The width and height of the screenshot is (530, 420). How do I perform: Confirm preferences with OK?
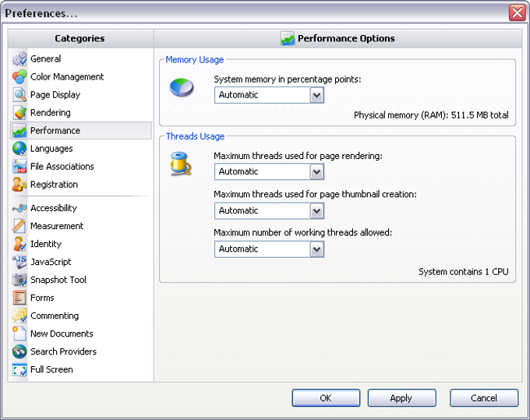pyautogui.click(x=326, y=398)
